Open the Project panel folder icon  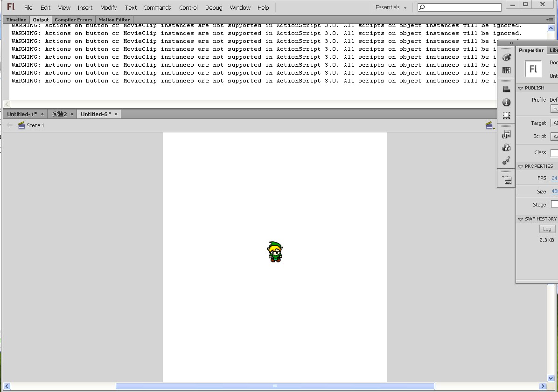pyautogui.click(x=506, y=179)
